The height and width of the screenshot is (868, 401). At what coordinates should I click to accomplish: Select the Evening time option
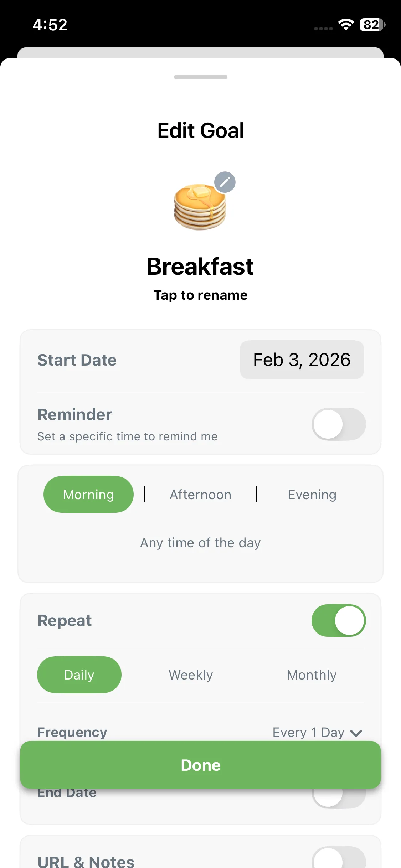coord(312,495)
